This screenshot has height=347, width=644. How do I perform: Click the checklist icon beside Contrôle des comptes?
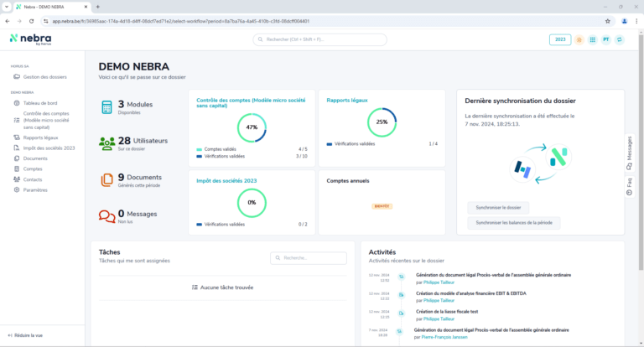coord(17,121)
